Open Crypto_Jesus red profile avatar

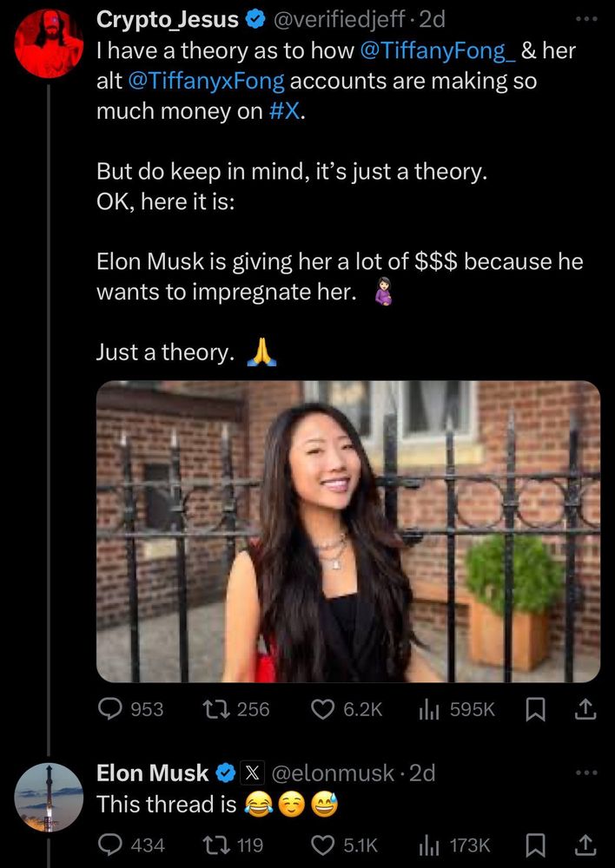pos(49,43)
